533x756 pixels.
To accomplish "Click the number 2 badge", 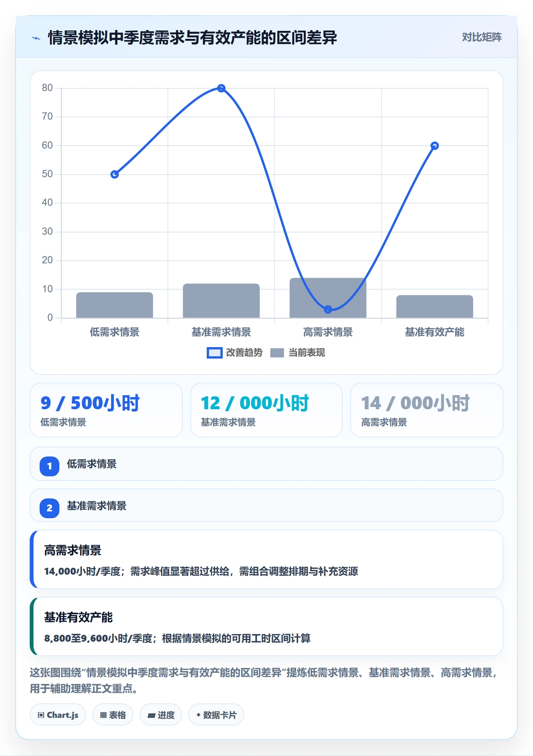I will click(49, 508).
